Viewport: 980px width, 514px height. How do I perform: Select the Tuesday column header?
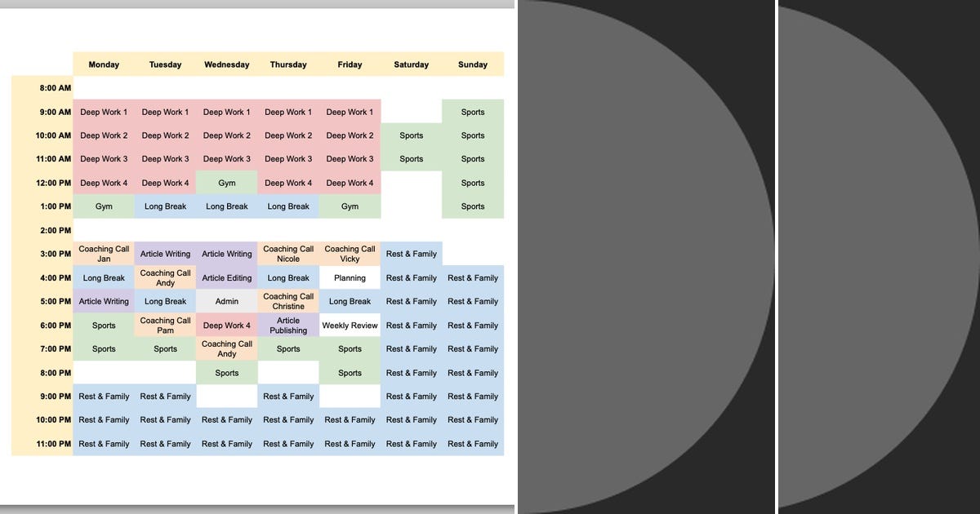[x=165, y=64]
